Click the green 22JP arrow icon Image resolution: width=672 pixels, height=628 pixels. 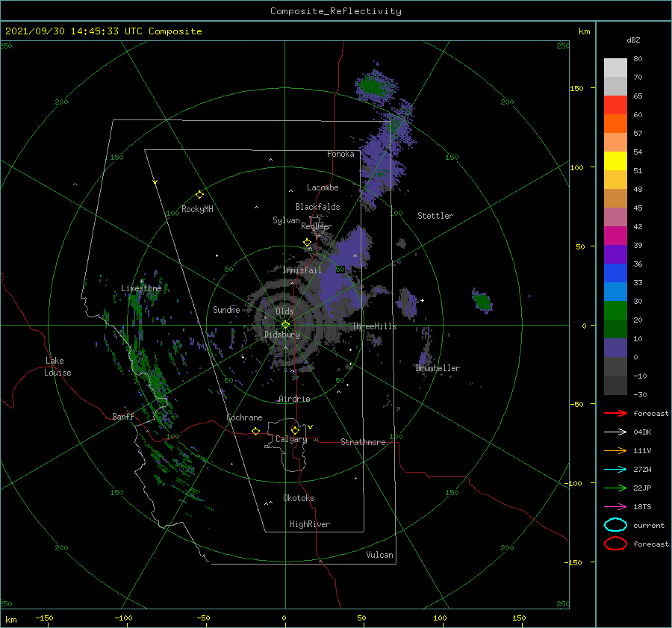point(615,488)
